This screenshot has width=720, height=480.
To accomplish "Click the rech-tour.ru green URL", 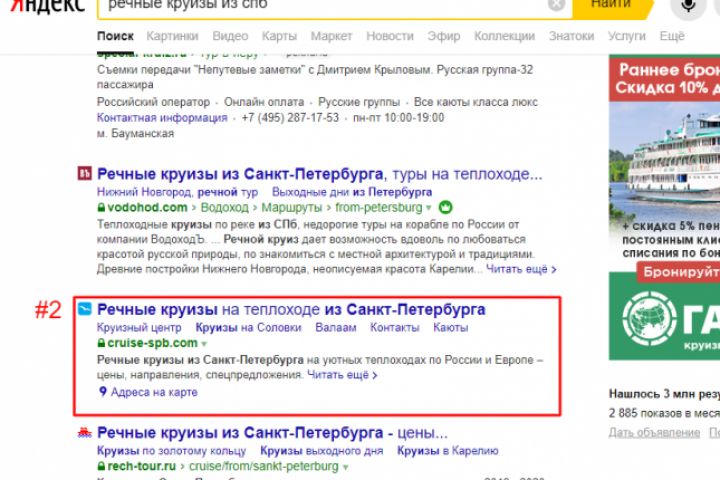I will click(141, 466).
